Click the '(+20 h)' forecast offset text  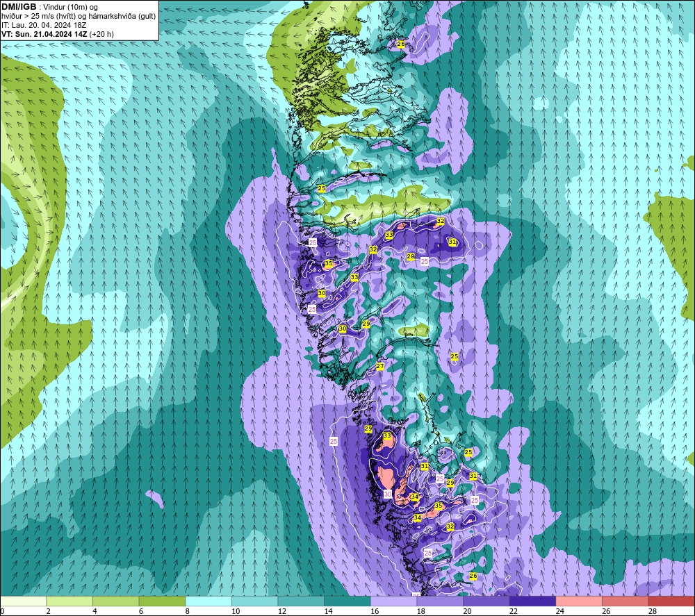[101, 34]
